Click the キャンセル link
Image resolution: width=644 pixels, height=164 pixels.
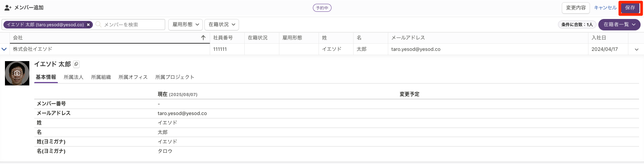click(x=605, y=8)
